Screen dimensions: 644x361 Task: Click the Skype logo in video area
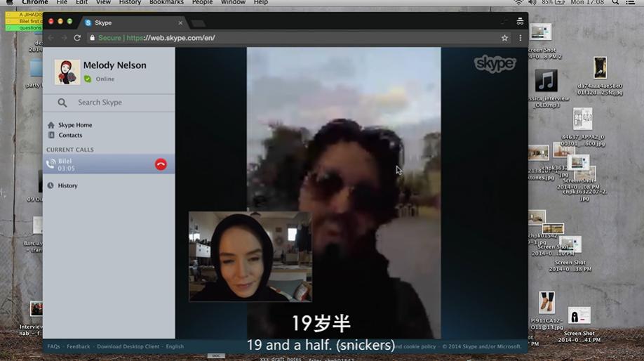pos(495,64)
